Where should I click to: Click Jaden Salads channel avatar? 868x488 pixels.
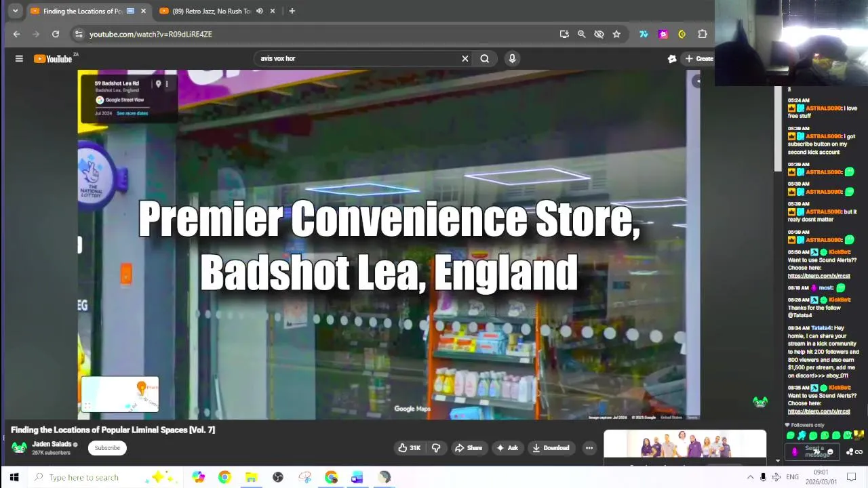[x=19, y=447]
